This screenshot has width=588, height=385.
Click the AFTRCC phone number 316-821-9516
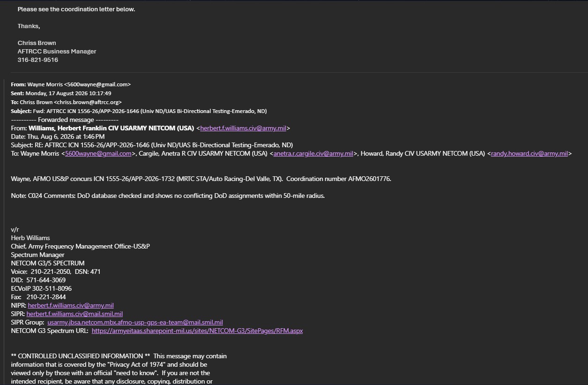point(38,60)
